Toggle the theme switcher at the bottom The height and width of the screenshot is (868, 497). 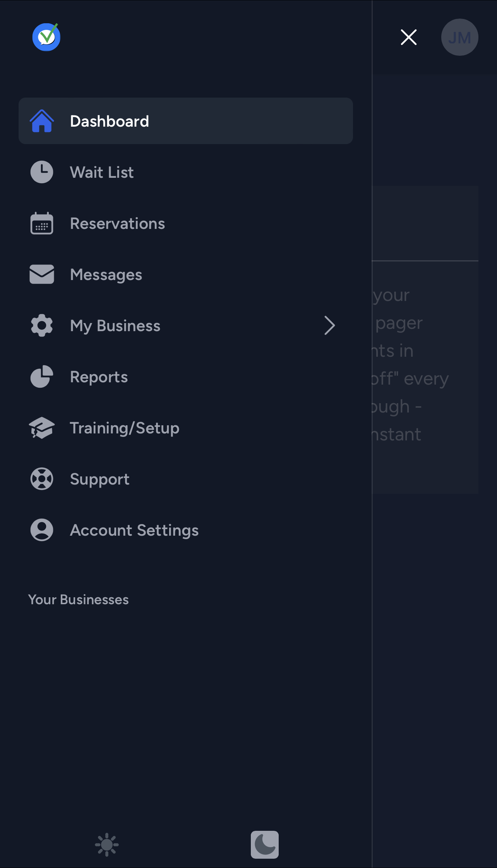point(186,845)
